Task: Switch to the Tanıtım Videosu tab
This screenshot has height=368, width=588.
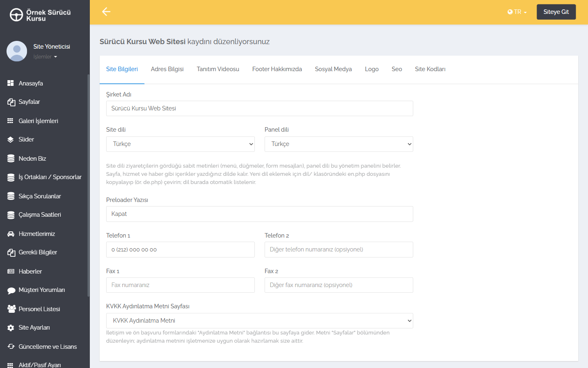Action: click(218, 69)
